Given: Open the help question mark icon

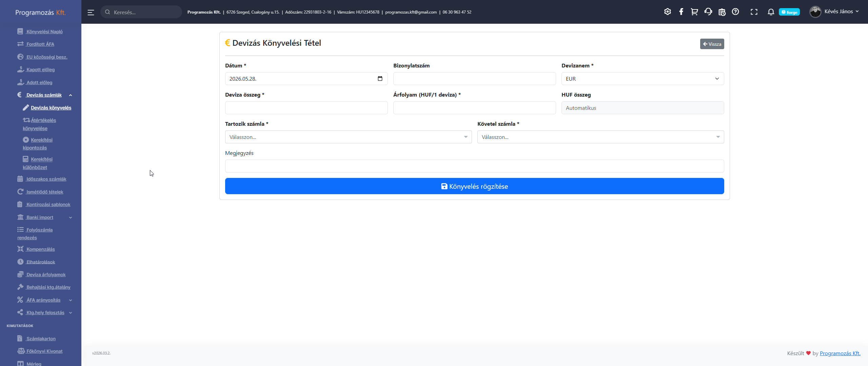Looking at the screenshot, I should [735, 12].
